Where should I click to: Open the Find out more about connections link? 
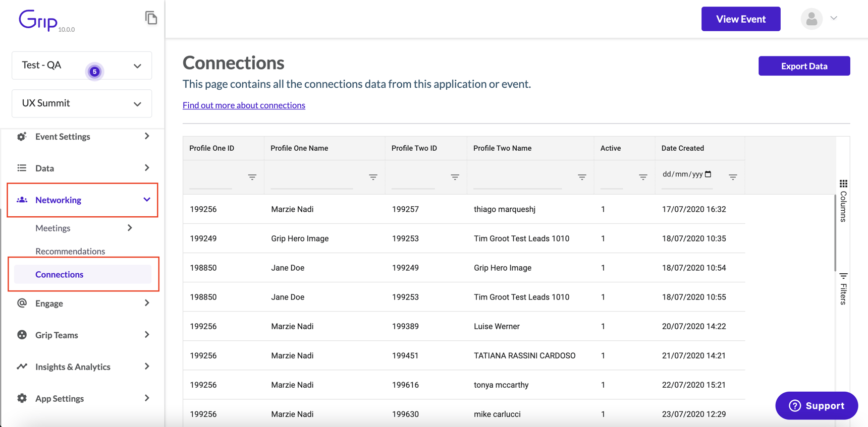pos(244,105)
